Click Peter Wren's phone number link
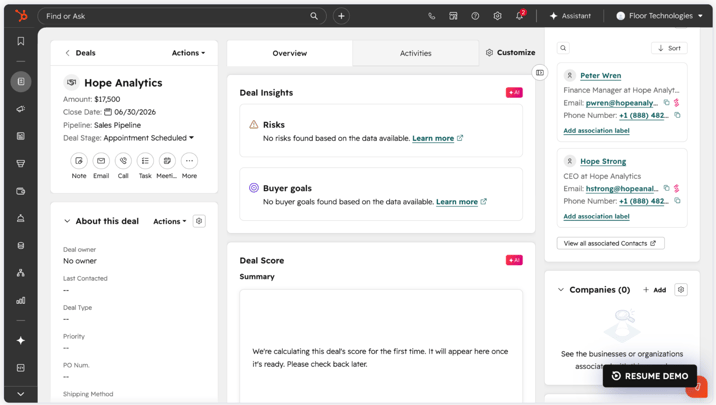Image resolution: width=716 pixels, height=405 pixels. [x=644, y=116]
